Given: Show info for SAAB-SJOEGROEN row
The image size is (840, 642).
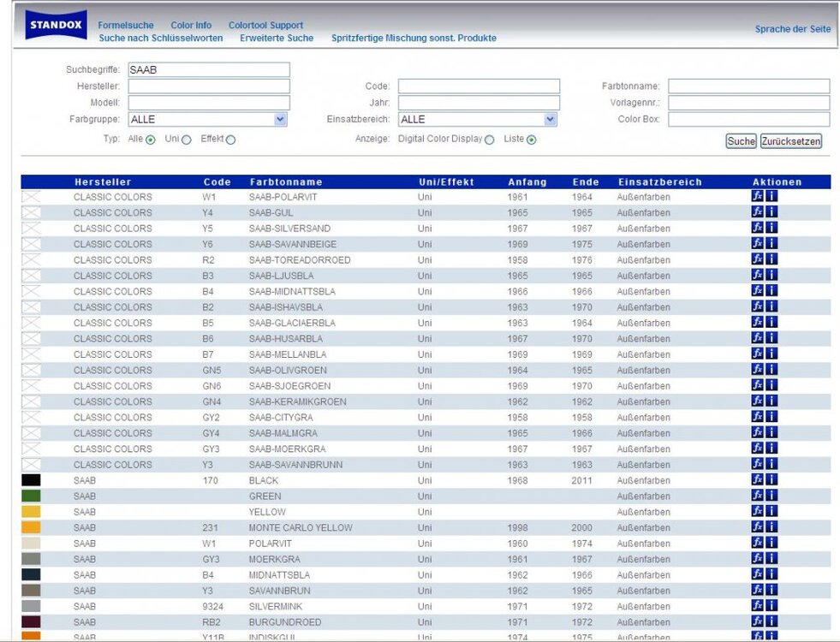Looking at the screenshot, I should 771,385.
